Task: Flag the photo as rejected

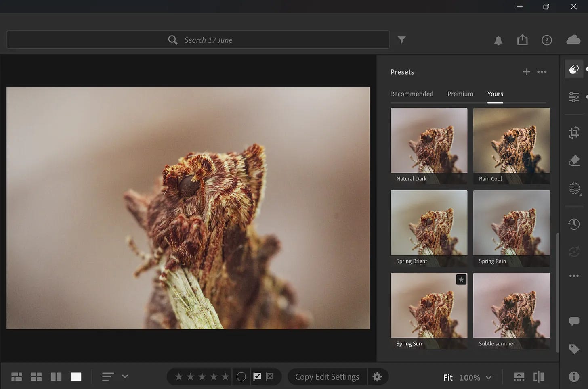Action: [x=270, y=377]
